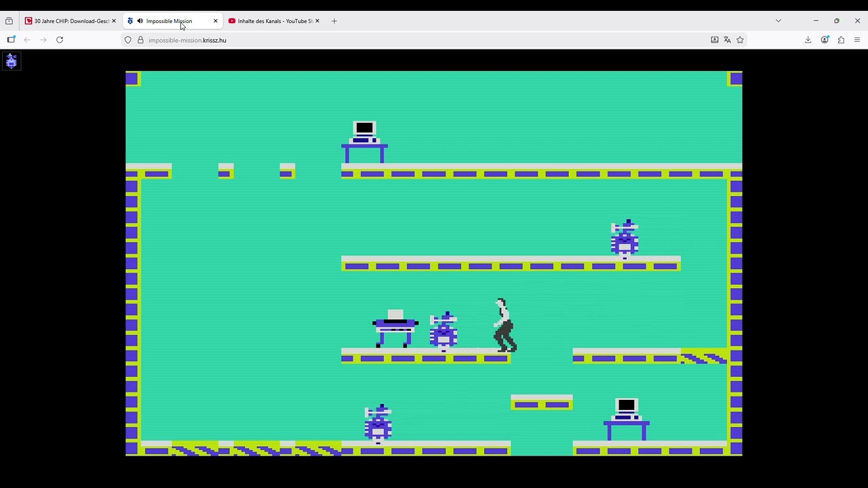868x488 pixels.
Task: Reload the current page
Action: [60, 40]
